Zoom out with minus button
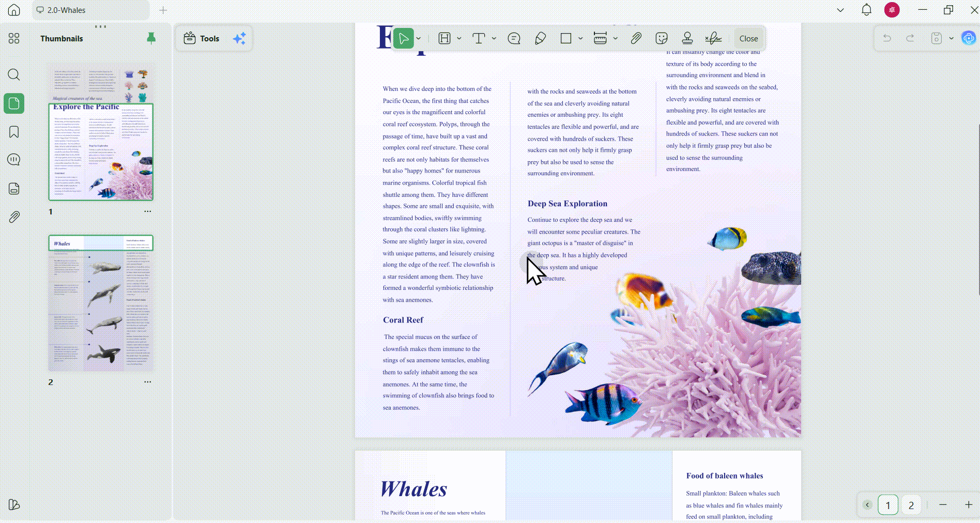Viewport: 980px width, 523px height. pyautogui.click(x=943, y=505)
